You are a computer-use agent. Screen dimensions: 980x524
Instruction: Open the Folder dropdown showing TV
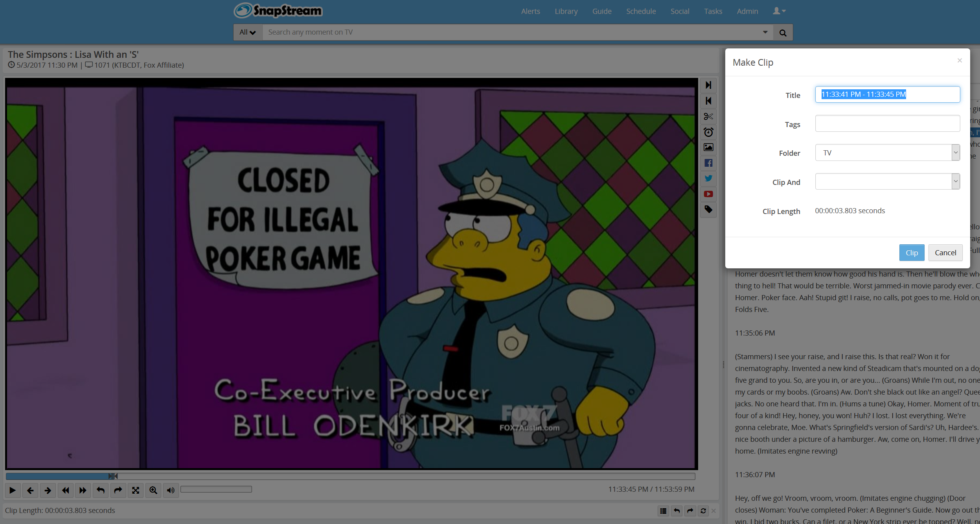tap(888, 153)
